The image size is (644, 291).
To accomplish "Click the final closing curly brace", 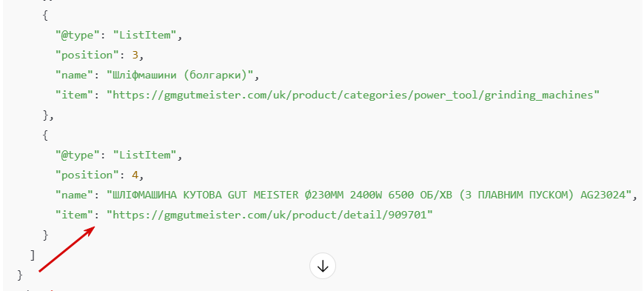I will click(20, 275).
